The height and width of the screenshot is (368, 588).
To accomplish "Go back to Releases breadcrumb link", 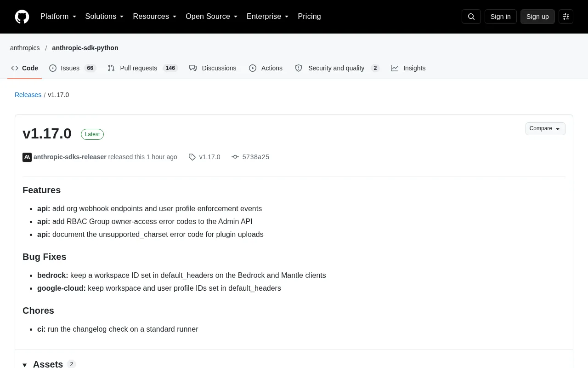I will click(28, 95).
